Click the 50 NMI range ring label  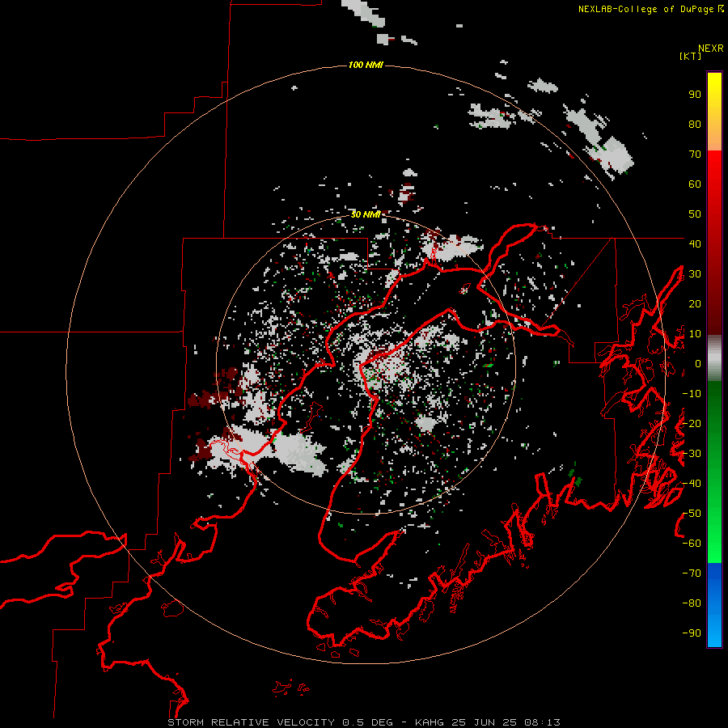366,214
